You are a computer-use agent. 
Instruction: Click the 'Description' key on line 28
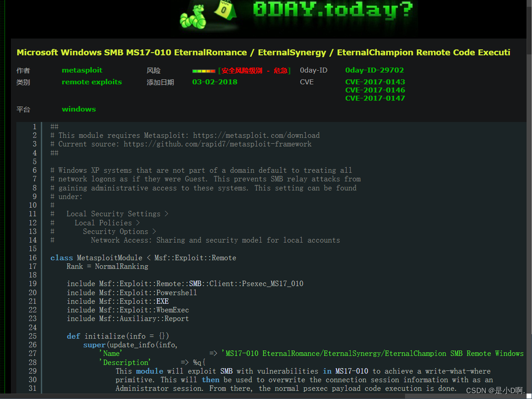tap(125, 362)
